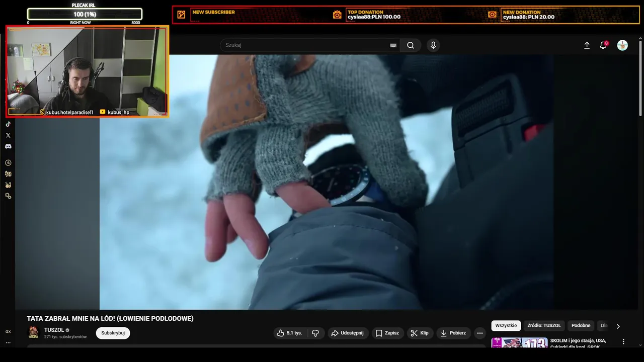Share the video via Udostępnij

[x=347, y=333]
